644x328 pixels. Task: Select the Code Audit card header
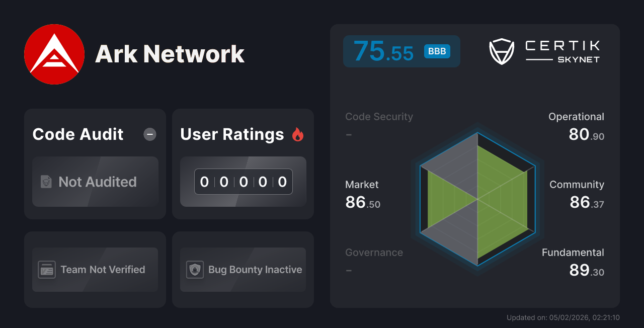pyautogui.click(x=77, y=134)
